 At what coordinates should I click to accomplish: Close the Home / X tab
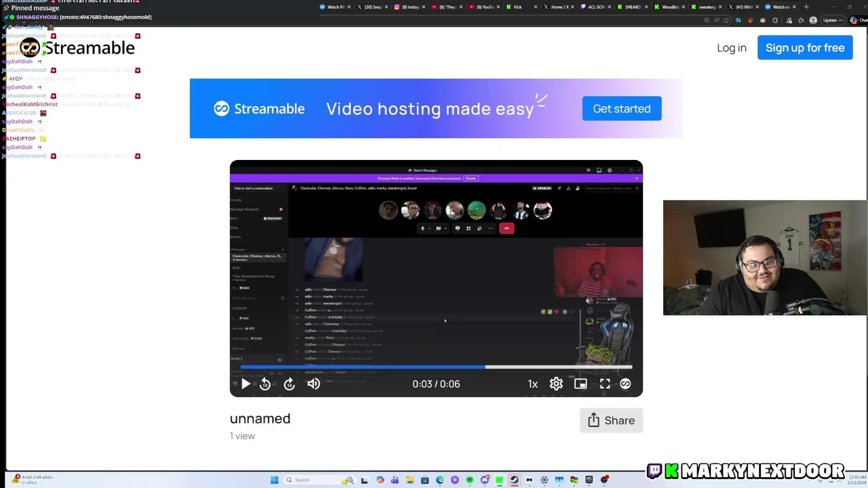click(572, 7)
